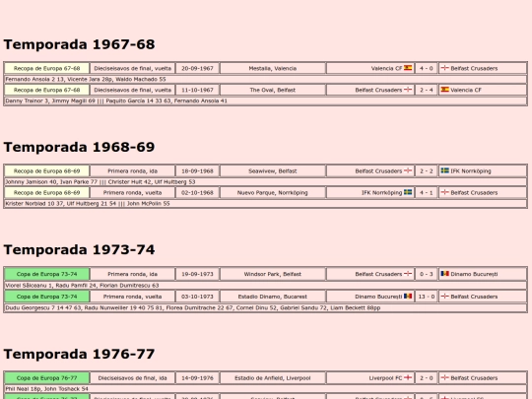532x399 pixels.
Task: Click Belfast Crusaders flag in the 02-10-1968 row
Action: coord(444,192)
